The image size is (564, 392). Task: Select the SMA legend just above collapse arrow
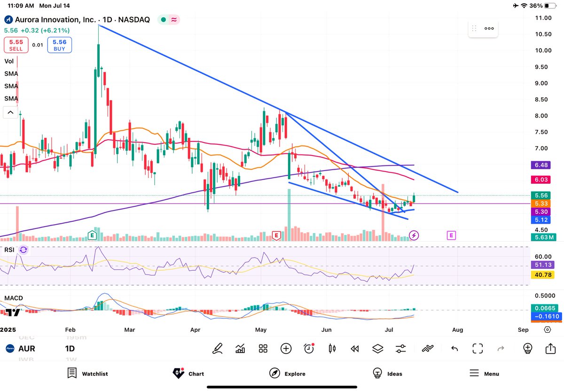(11, 98)
